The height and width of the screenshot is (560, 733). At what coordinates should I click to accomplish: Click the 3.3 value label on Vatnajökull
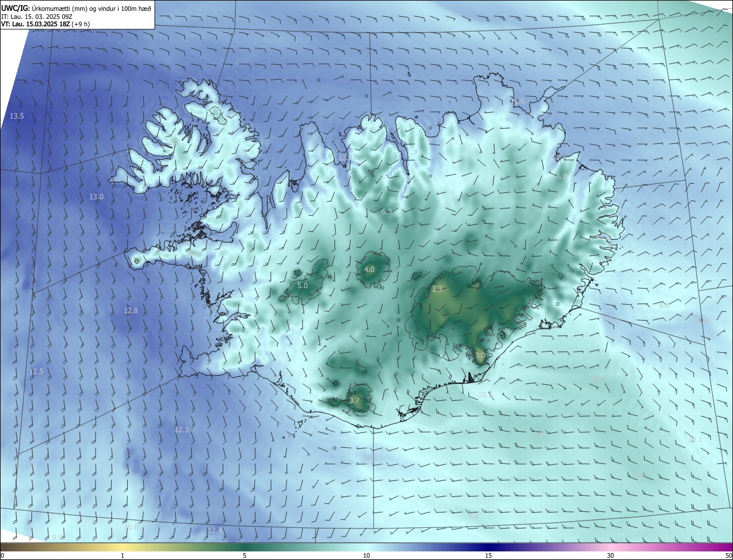click(437, 289)
